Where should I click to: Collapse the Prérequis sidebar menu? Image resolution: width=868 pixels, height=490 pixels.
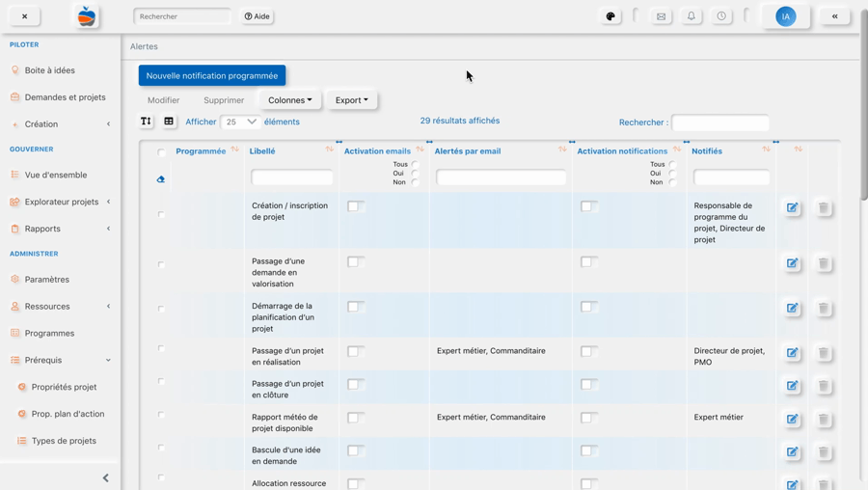click(108, 360)
